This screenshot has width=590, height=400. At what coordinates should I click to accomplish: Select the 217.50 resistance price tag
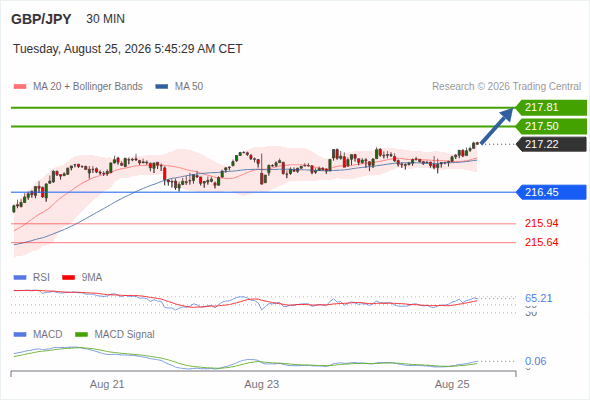coord(551,126)
